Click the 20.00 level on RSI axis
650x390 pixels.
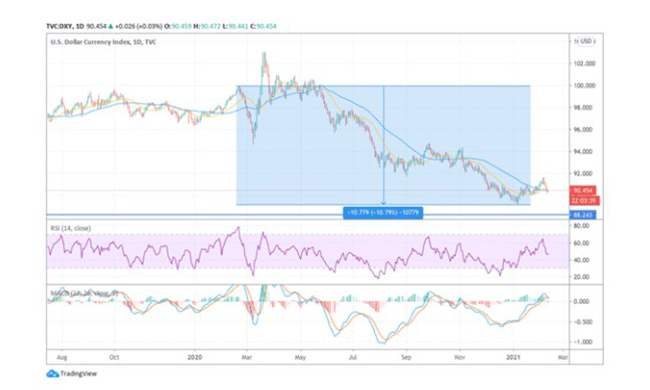581,277
